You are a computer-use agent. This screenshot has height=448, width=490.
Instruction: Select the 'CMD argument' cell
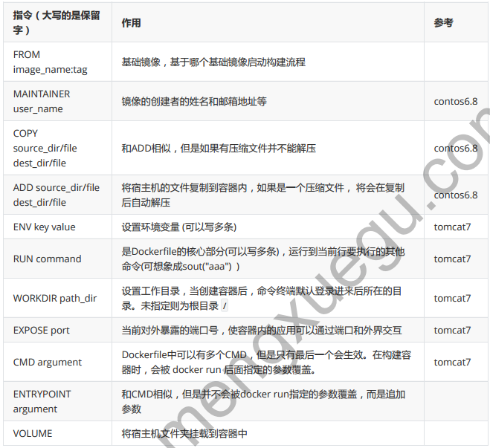click(57, 362)
